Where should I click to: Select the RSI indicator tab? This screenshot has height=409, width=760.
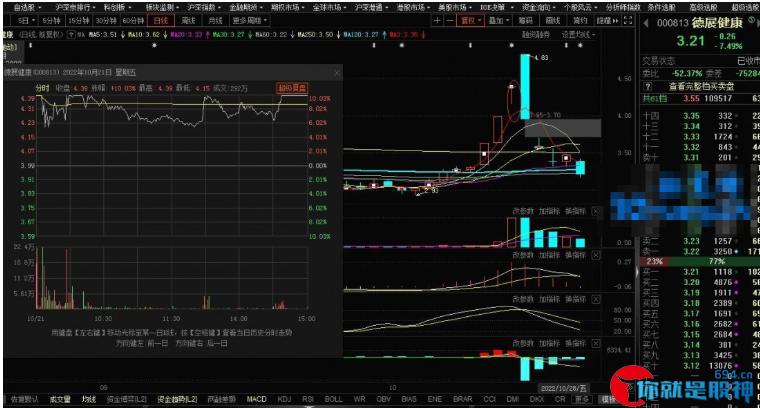point(308,399)
